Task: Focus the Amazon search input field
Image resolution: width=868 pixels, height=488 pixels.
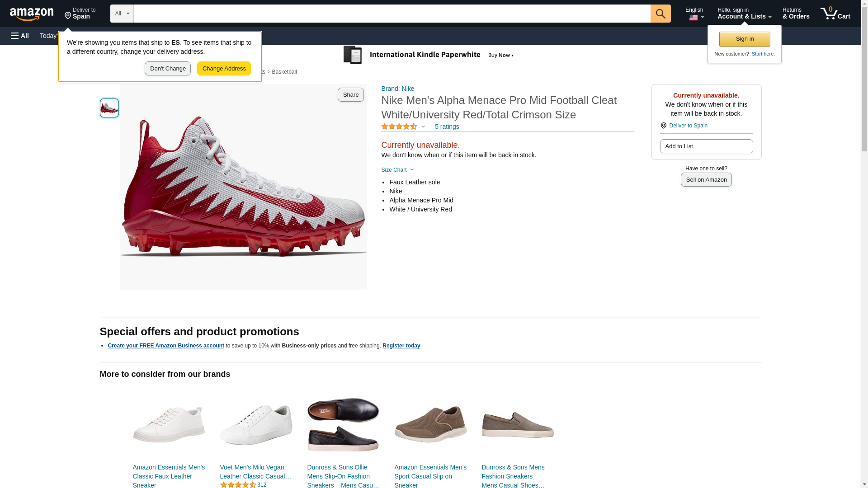Action: (x=392, y=14)
